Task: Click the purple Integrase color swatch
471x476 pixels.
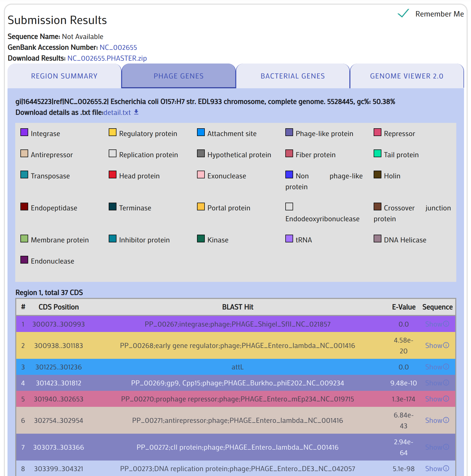Action: point(24,132)
